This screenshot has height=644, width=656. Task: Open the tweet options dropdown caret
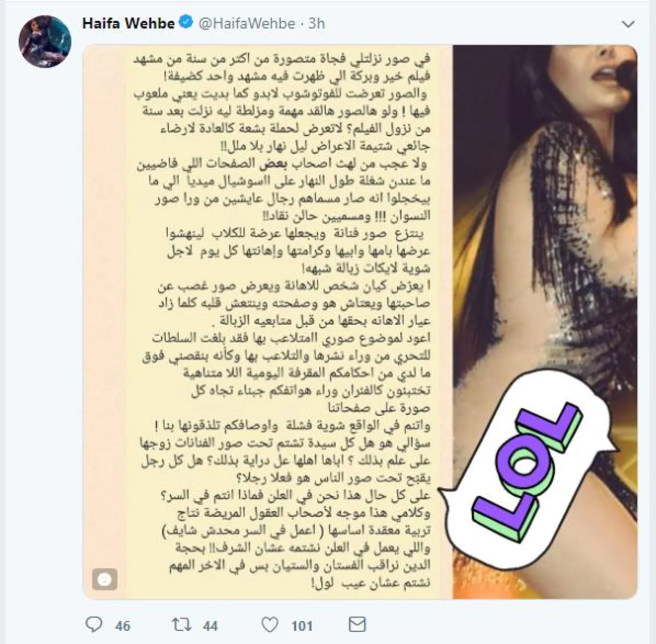(x=629, y=25)
